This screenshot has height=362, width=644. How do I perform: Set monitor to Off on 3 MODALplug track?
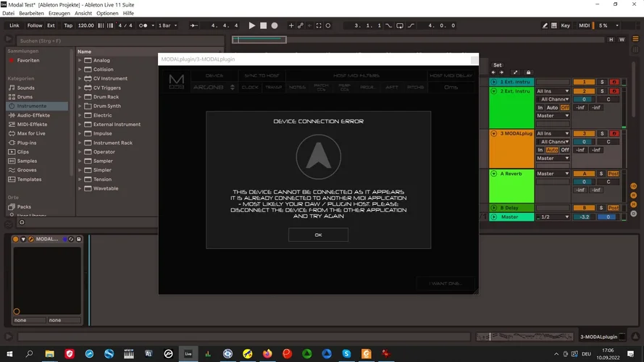point(565,150)
